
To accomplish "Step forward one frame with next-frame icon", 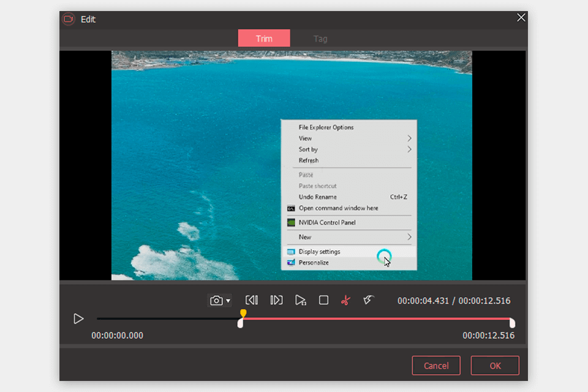I will 276,300.
